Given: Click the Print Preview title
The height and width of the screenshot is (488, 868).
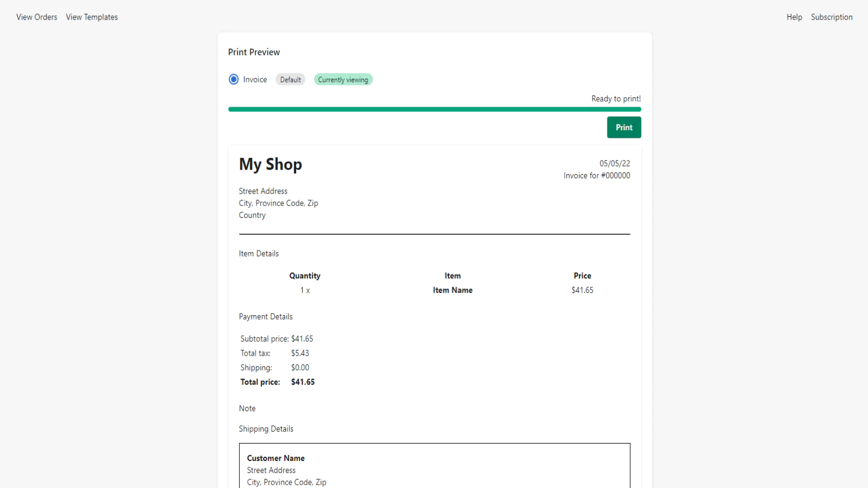Looking at the screenshot, I should point(254,53).
